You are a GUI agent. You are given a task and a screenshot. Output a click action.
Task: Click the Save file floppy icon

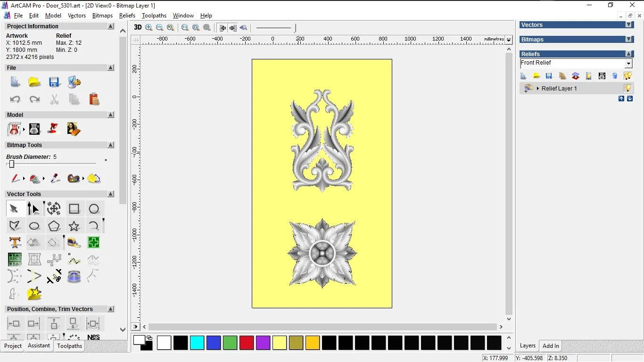click(54, 82)
